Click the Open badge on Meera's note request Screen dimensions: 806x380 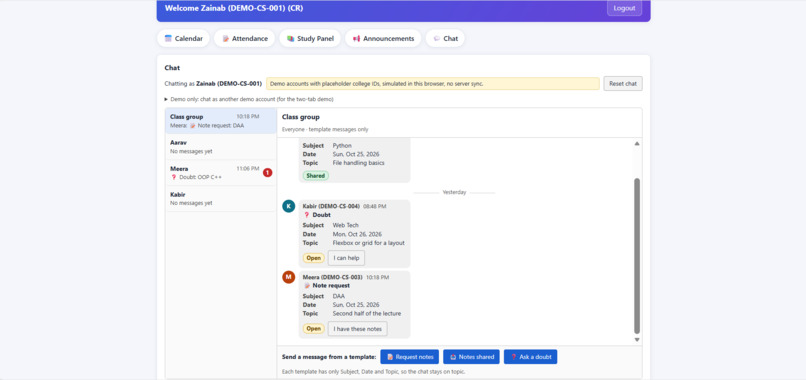(x=314, y=329)
